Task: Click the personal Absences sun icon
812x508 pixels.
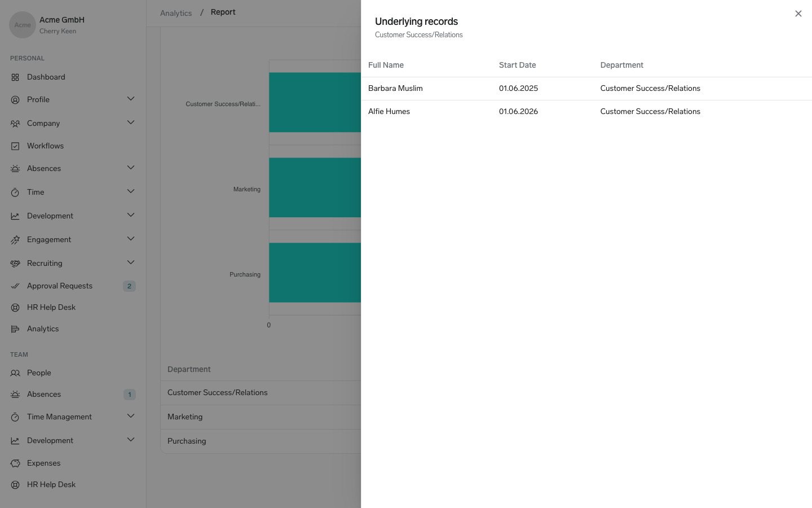Action: click(15, 169)
